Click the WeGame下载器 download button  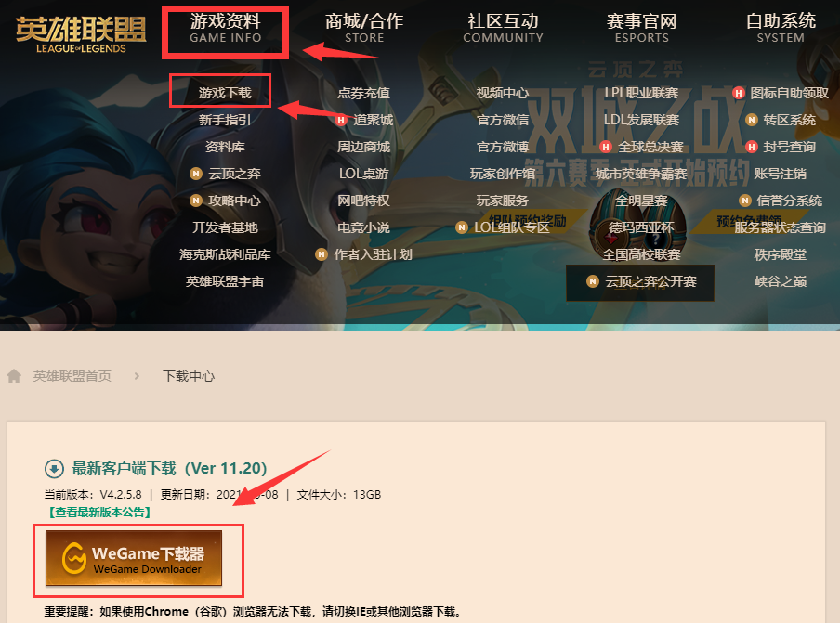click(134, 558)
